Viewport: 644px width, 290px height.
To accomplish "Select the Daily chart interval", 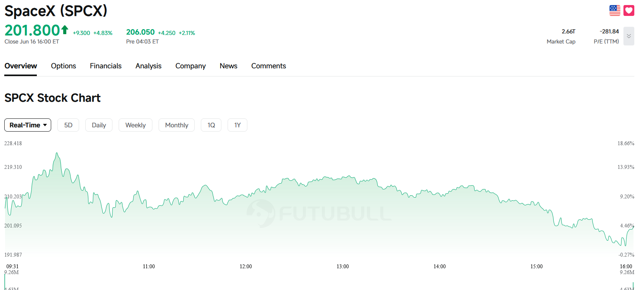I will point(99,125).
